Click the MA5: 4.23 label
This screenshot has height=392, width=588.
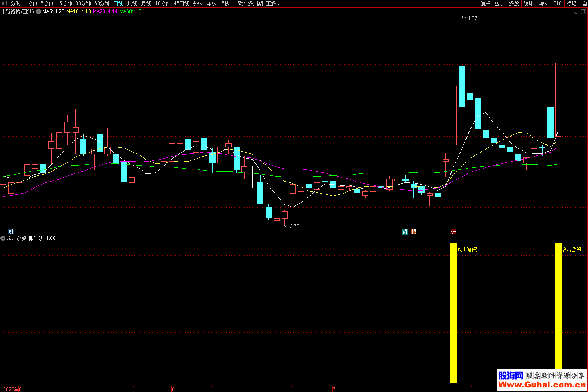pyautogui.click(x=54, y=11)
